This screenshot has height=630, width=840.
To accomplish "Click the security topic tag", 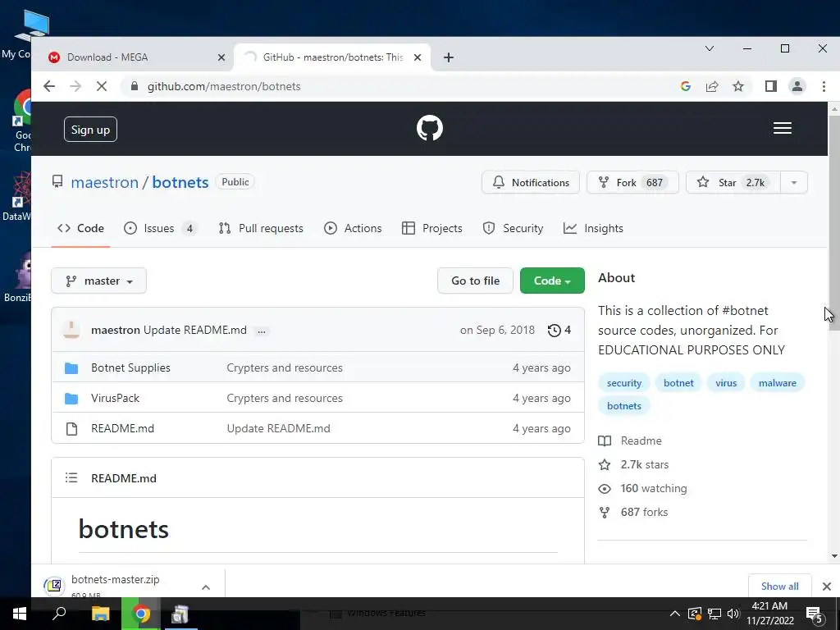I will coord(623,383).
